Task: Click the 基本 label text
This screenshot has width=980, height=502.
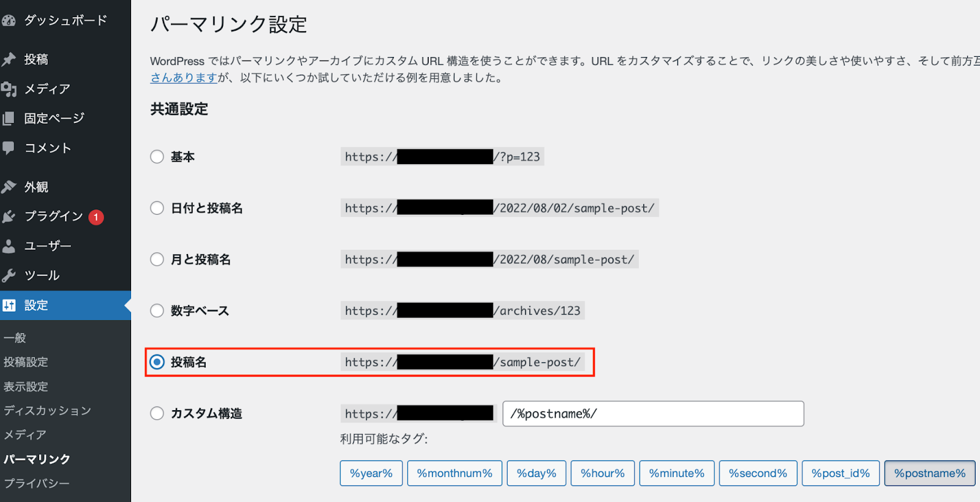Action: (x=183, y=157)
